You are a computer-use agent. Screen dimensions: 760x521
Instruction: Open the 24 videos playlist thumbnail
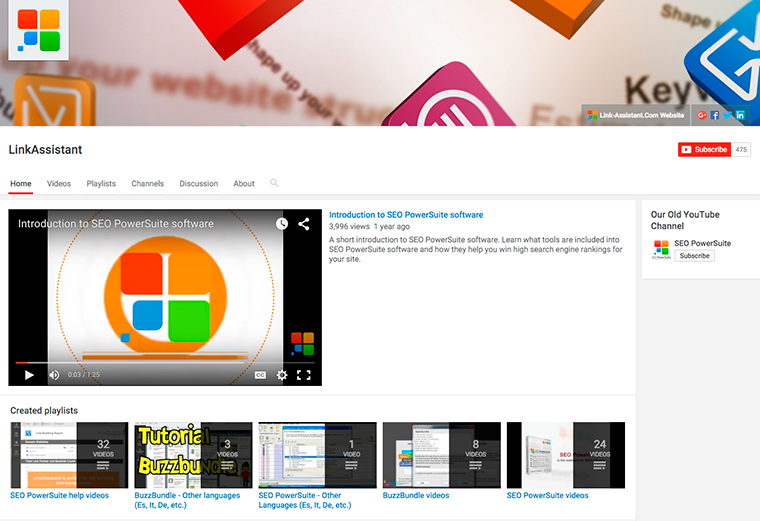[566, 455]
